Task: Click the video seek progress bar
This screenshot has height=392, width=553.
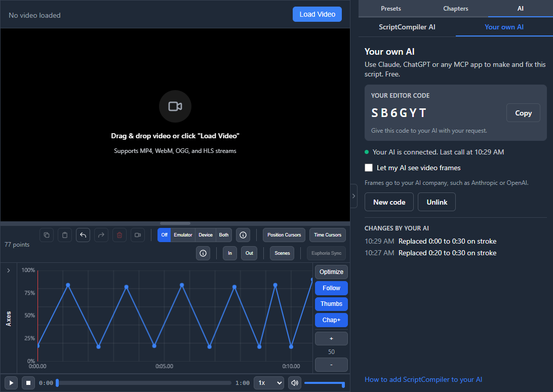Action: (x=144, y=383)
